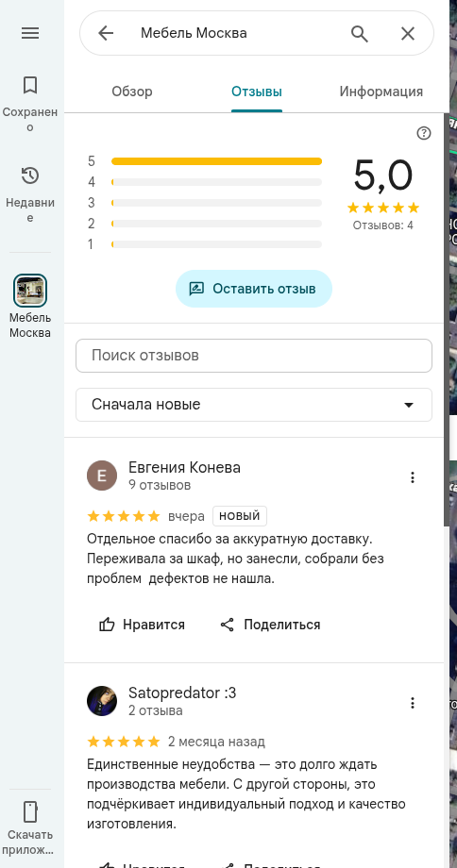This screenshot has height=868, width=457.
Task: Open the Сначала новые sort dropdown
Action: click(x=254, y=405)
